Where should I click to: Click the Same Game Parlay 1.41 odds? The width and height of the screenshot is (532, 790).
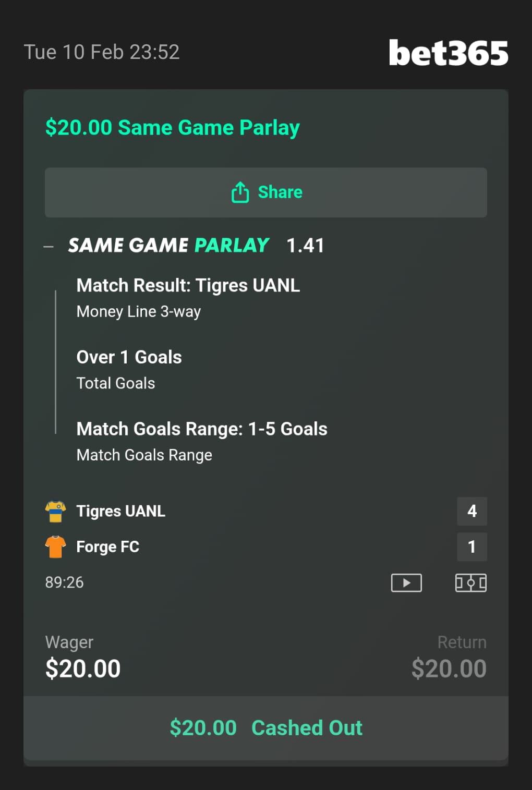point(305,246)
